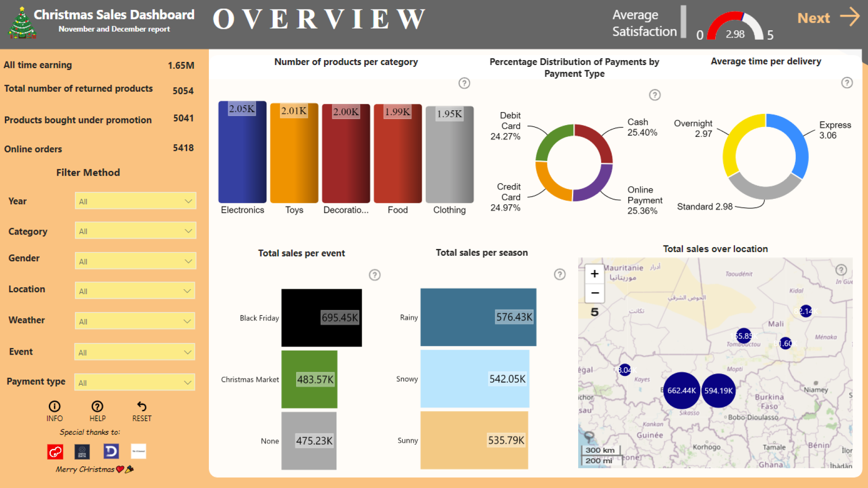The width and height of the screenshot is (868, 488).
Task: Select the Snowy season bar
Action: 475,379
